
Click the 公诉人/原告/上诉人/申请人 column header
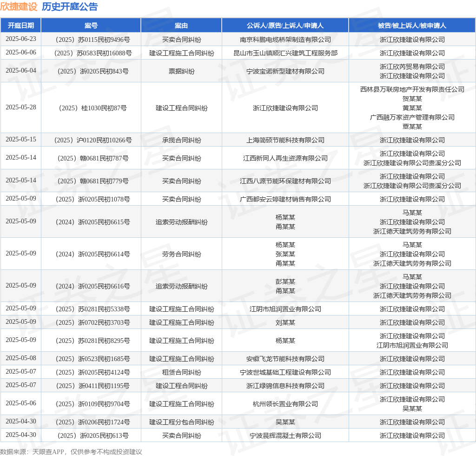click(x=285, y=26)
